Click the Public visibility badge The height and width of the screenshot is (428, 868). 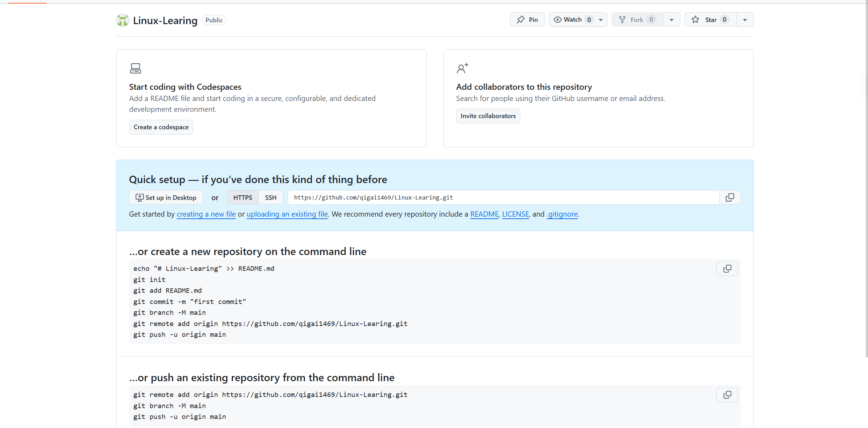[214, 20]
